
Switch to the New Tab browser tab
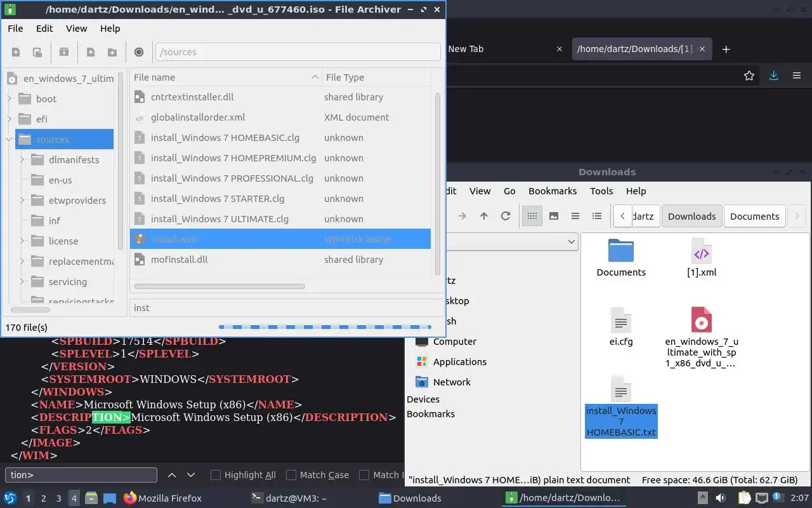466,49
